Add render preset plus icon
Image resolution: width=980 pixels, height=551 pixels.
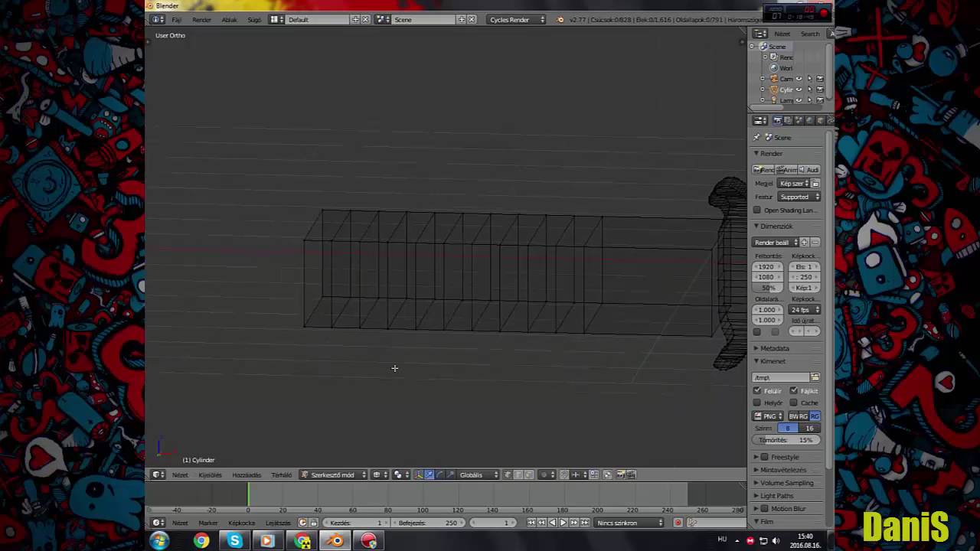805,243
